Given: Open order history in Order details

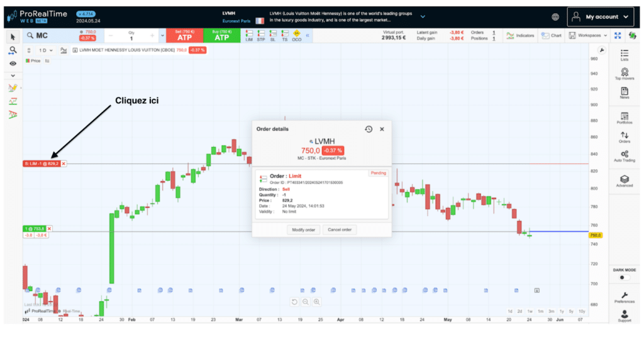Looking at the screenshot, I should click(369, 129).
